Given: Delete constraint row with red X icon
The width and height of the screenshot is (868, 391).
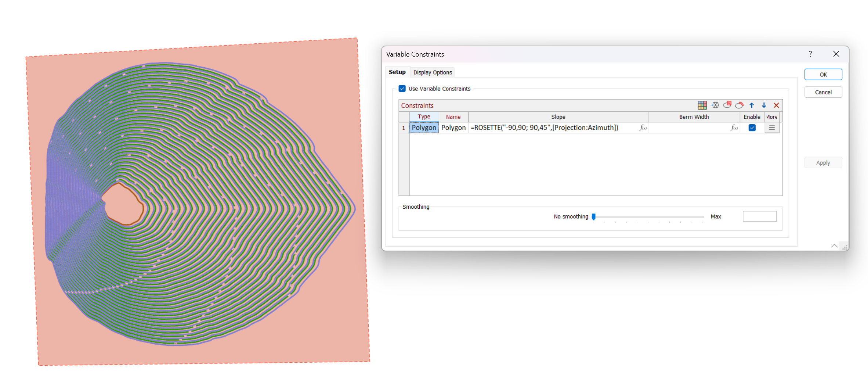Looking at the screenshot, I should (x=776, y=105).
